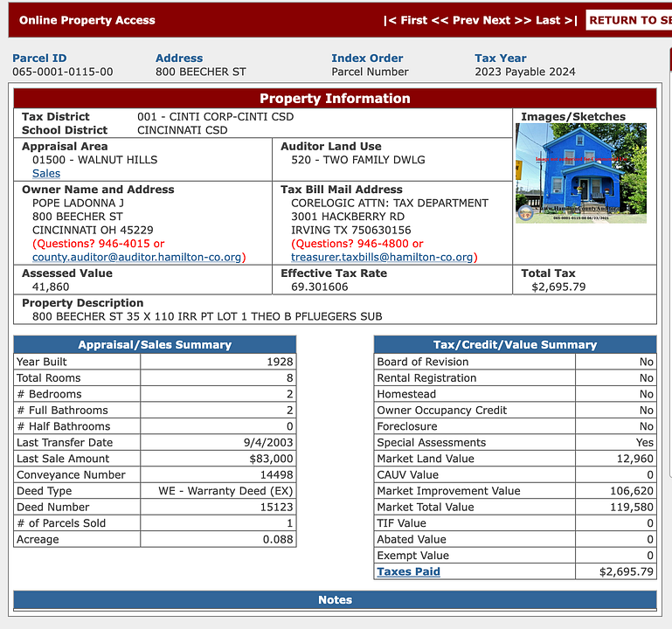Email treasurer.taxbills@hamilton-co.org link
This screenshot has height=629, width=672.
pyautogui.click(x=382, y=257)
